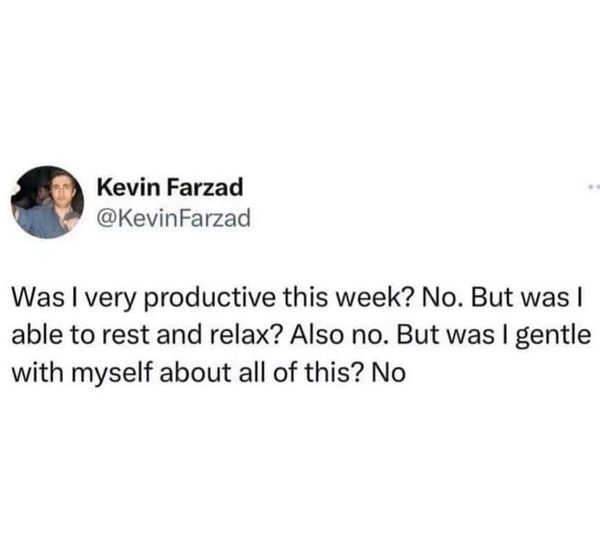Click the words 'Also no.' in the tweet
This screenshot has width=600, height=539.
(x=341, y=334)
